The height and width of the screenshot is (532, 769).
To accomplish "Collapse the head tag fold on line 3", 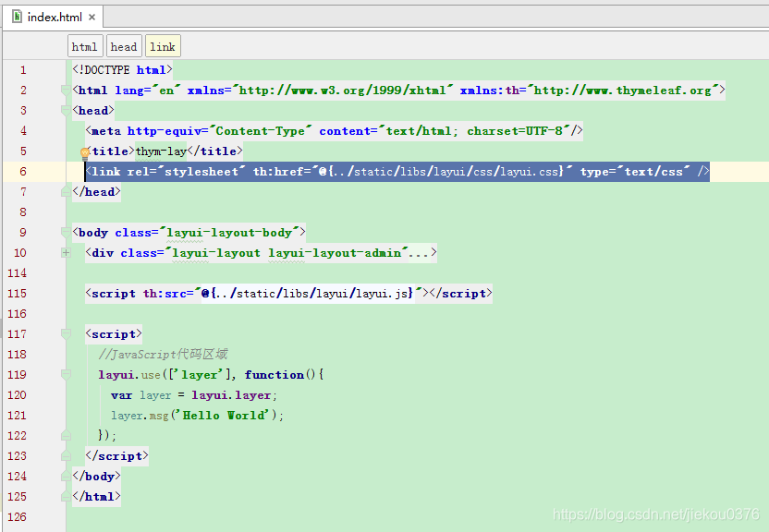I will 67,111.
